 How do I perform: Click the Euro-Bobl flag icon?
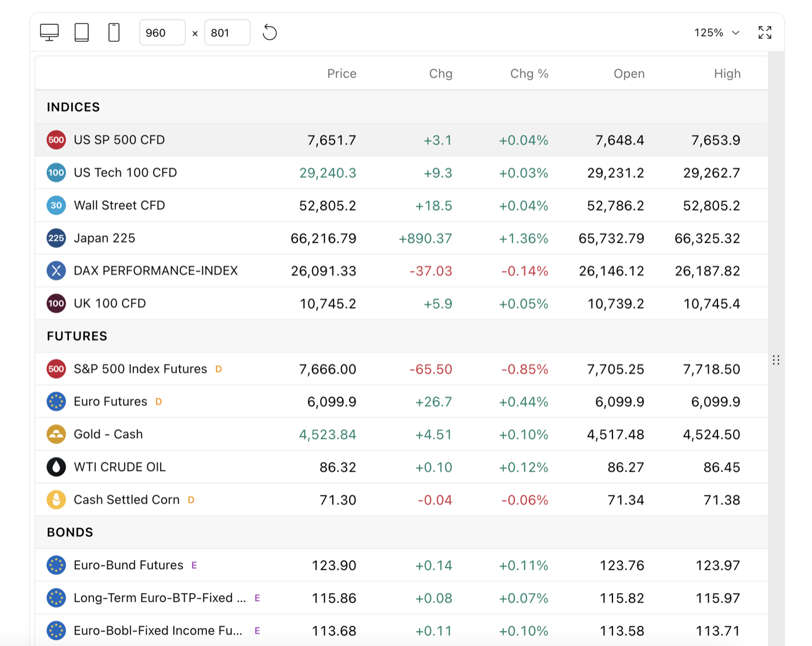click(56, 630)
